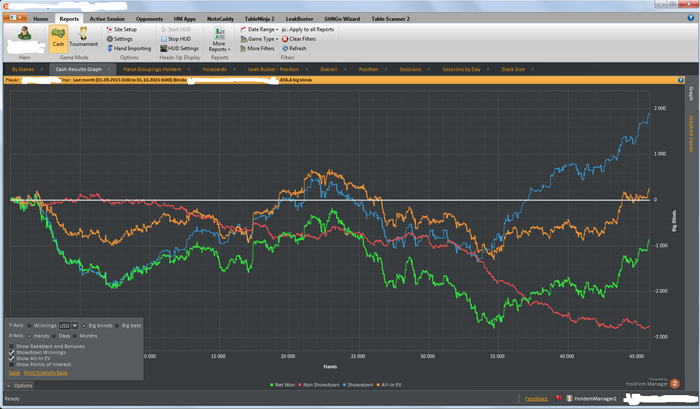Switch to the Sessions by Day tab
This screenshot has height=409, width=700.
tap(461, 69)
